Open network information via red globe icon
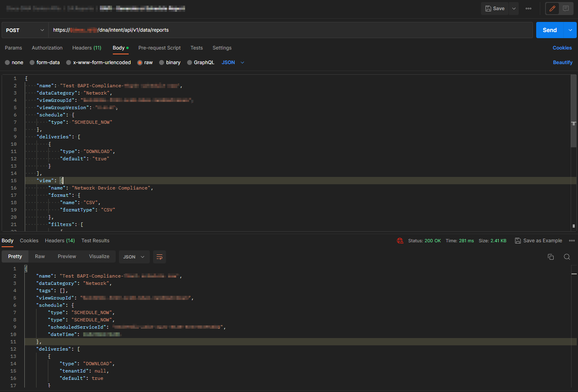Screen dimensions: 578x392 400,240
